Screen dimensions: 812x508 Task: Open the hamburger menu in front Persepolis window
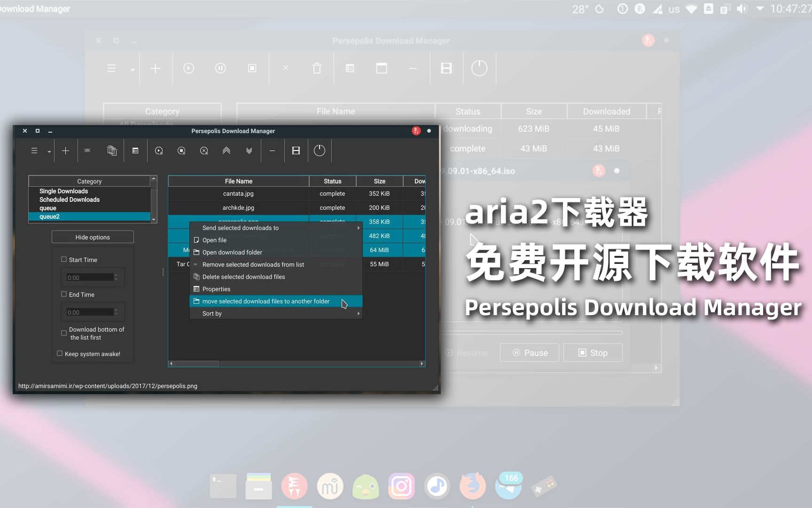click(34, 151)
